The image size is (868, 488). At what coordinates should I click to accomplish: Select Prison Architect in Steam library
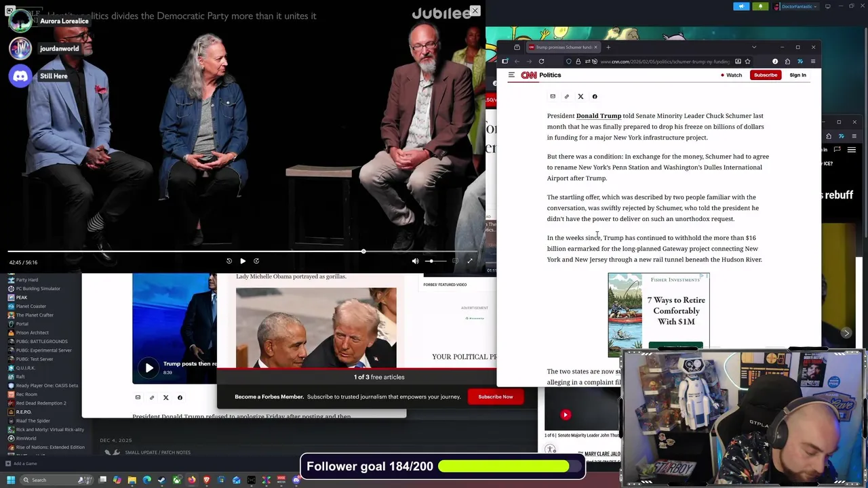(32, 333)
